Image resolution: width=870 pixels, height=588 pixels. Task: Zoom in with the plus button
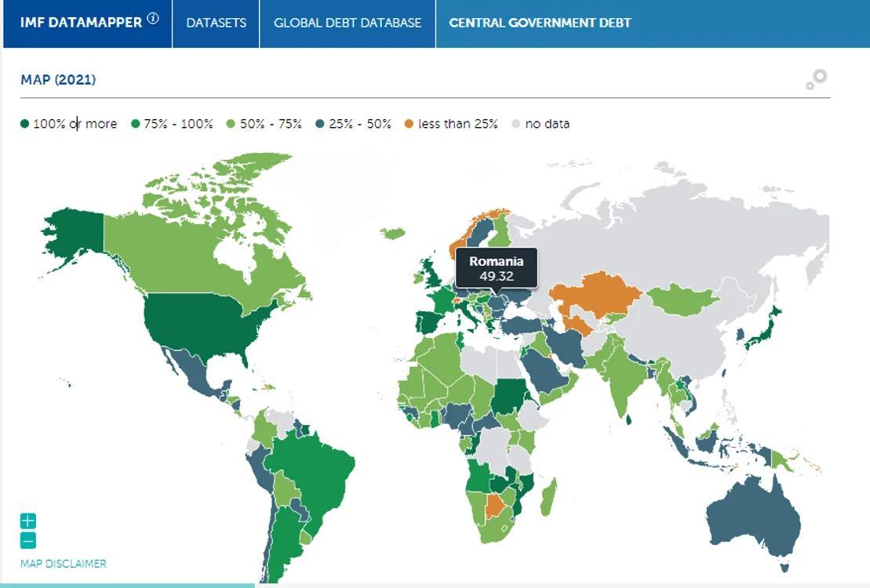point(28,521)
